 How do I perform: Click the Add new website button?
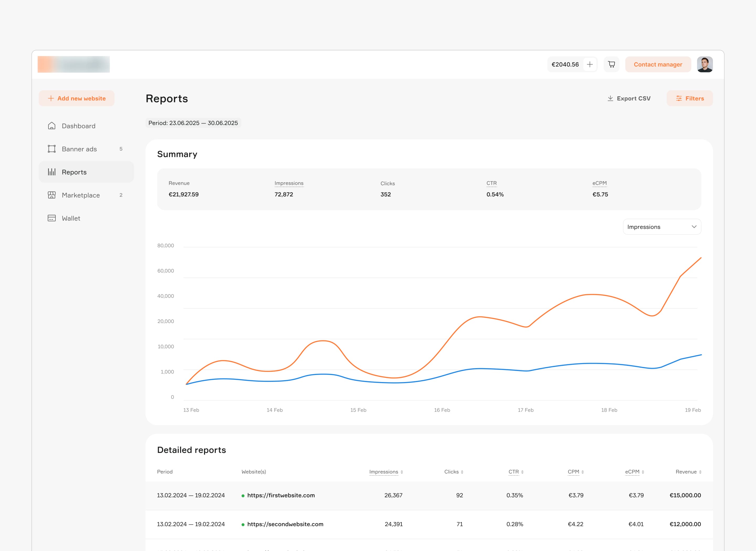pyautogui.click(x=76, y=98)
